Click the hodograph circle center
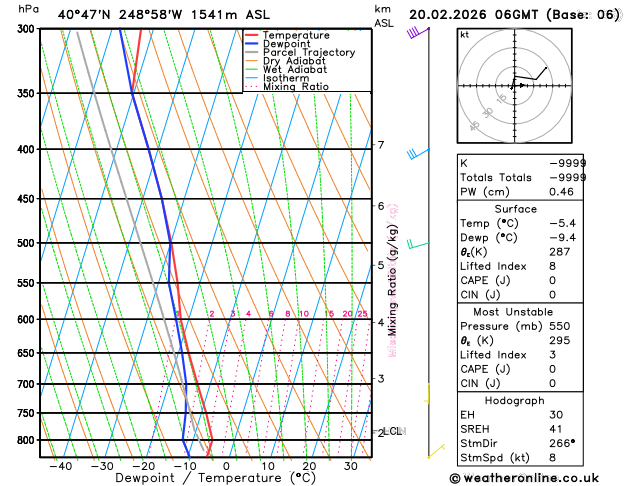 [513, 85]
